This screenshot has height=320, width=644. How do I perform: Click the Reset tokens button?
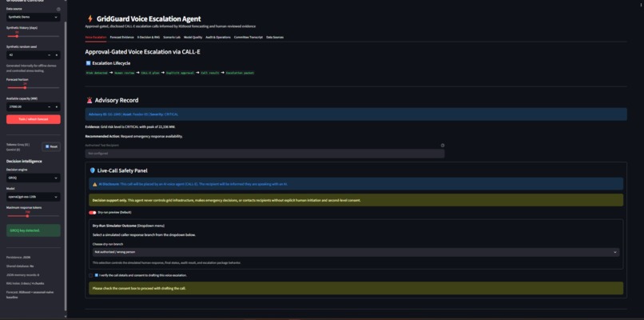51,146
